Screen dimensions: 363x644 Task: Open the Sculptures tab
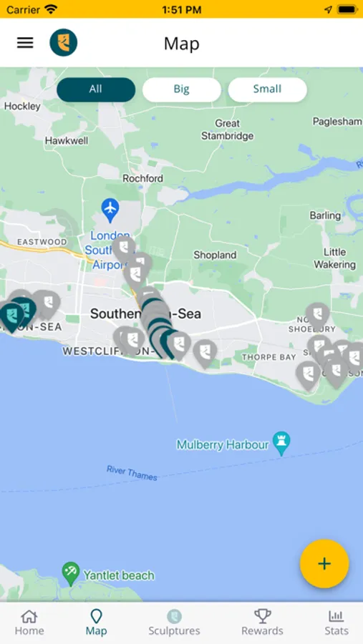174,623
